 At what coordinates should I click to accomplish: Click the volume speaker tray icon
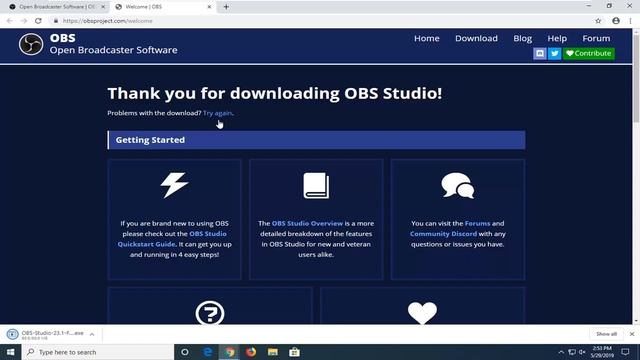[x=582, y=352]
